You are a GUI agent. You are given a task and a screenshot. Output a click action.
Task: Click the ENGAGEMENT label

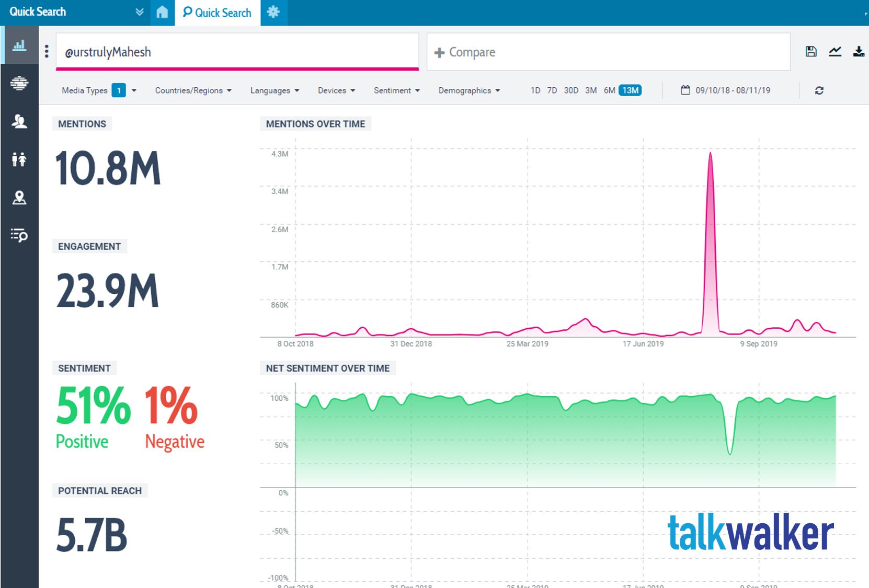(89, 246)
